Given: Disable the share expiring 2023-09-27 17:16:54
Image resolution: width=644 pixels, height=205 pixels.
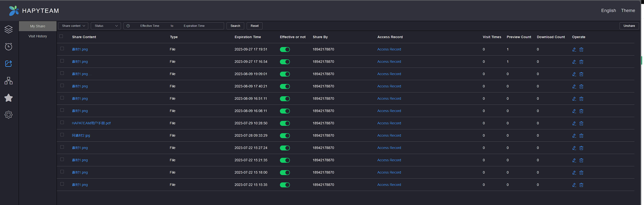Looking at the screenshot, I should tap(285, 62).
